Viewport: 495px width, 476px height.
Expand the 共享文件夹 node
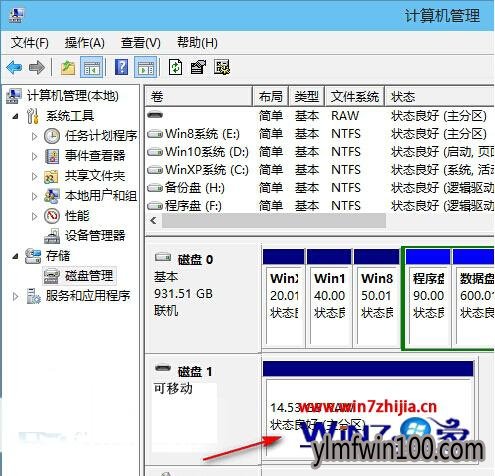(x=34, y=176)
